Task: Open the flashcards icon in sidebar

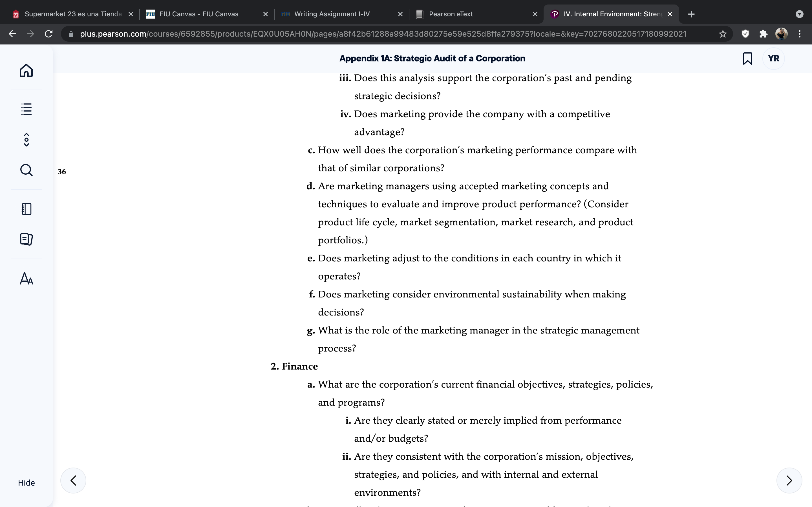Action: click(x=26, y=239)
